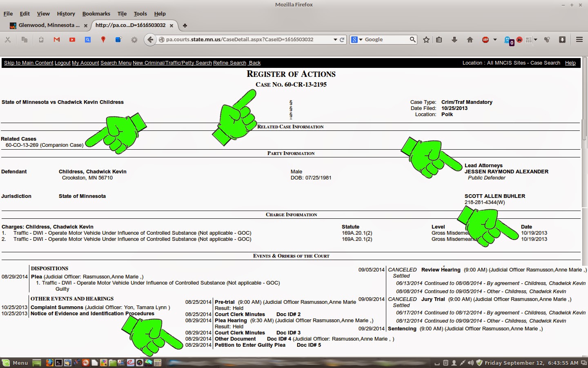Open the Tile menu

(122, 13)
